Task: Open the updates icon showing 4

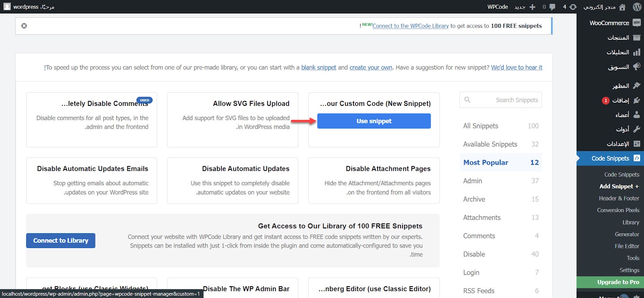Action: 570,7
